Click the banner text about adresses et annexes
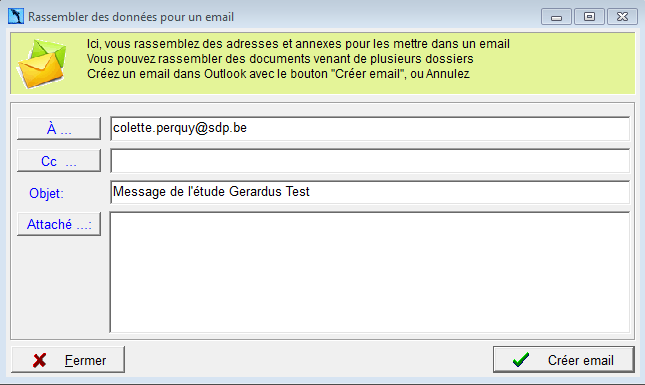The width and height of the screenshot is (645, 385). tap(298, 44)
